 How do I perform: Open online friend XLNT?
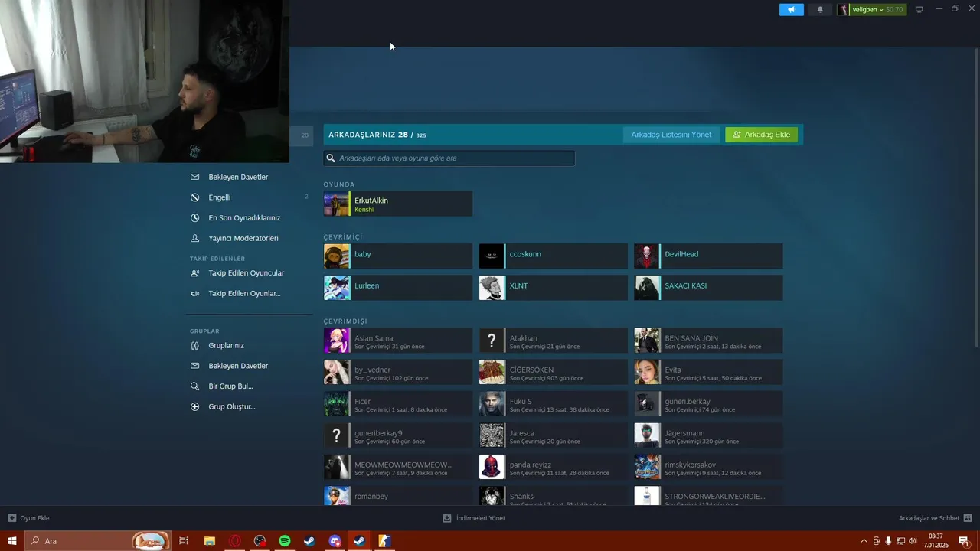coord(554,288)
